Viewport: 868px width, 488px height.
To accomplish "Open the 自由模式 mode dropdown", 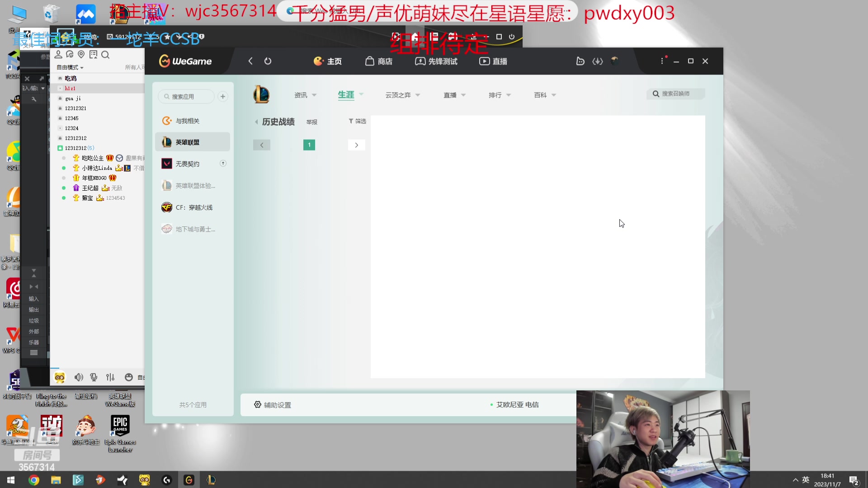I will click(70, 67).
